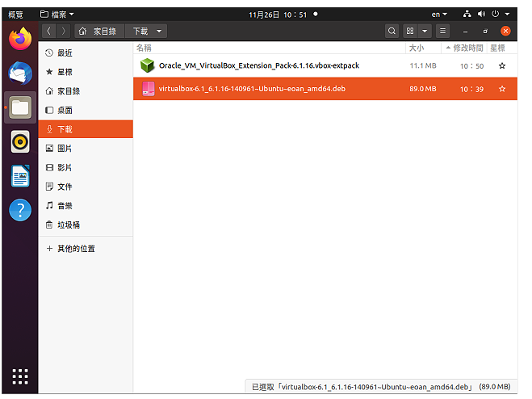Open the Help icon in the dock

20,210
